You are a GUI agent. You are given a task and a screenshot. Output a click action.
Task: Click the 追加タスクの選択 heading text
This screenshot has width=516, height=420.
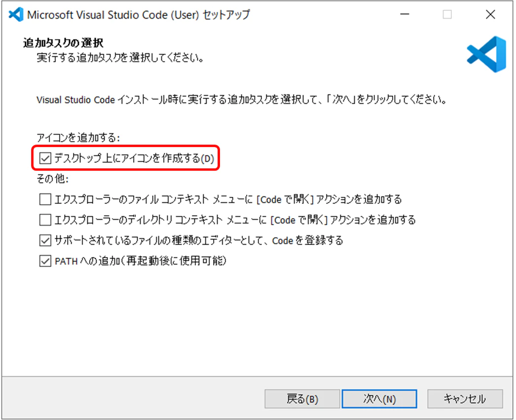tap(63, 43)
